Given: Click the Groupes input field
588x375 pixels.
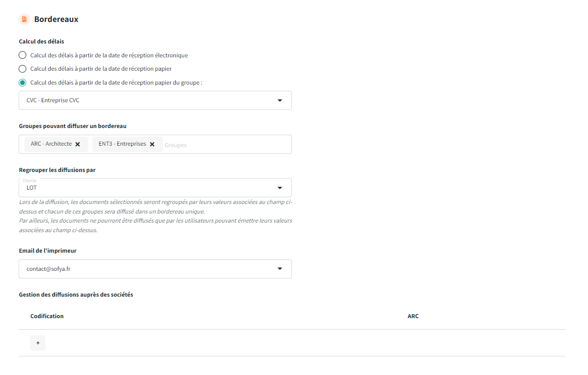Looking at the screenshot, I should 225,145.
